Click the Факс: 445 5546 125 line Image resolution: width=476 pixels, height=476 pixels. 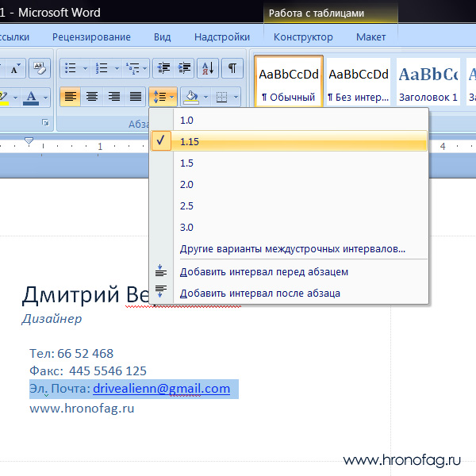[x=88, y=370]
